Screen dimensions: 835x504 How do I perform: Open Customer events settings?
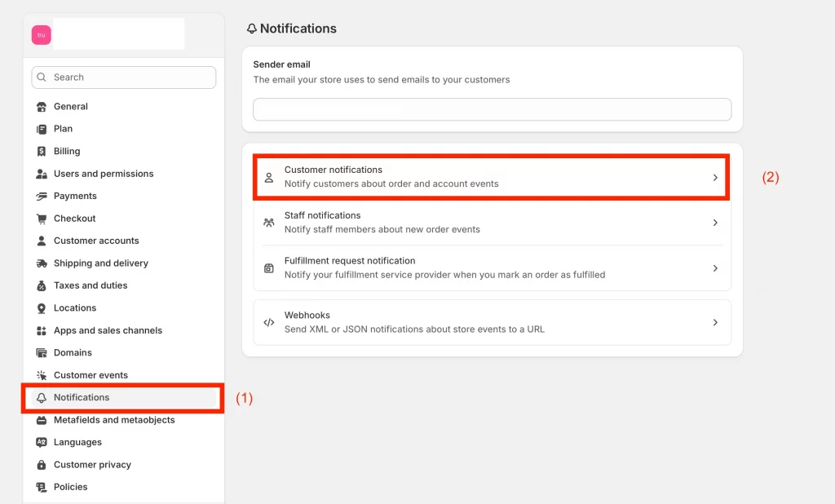pos(124,375)
